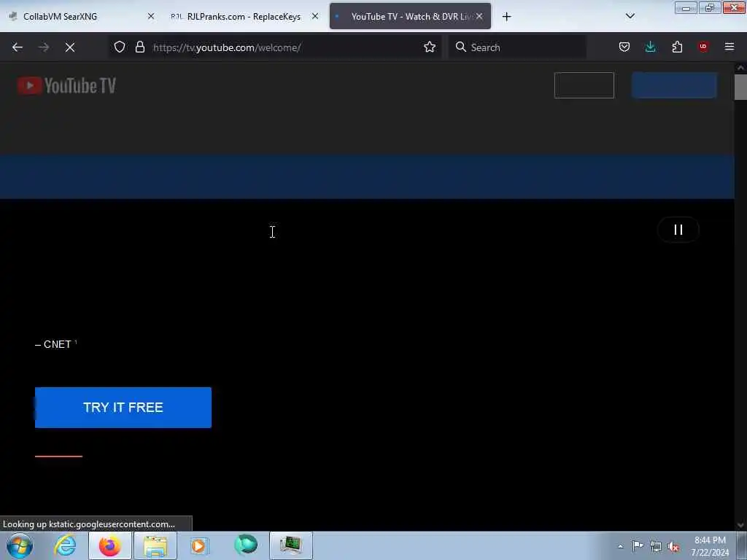Click the '– CNET' quote attribution text
The width and height of the screenshot is (747, 560).
pyautogui.click(x=55, y=344)
